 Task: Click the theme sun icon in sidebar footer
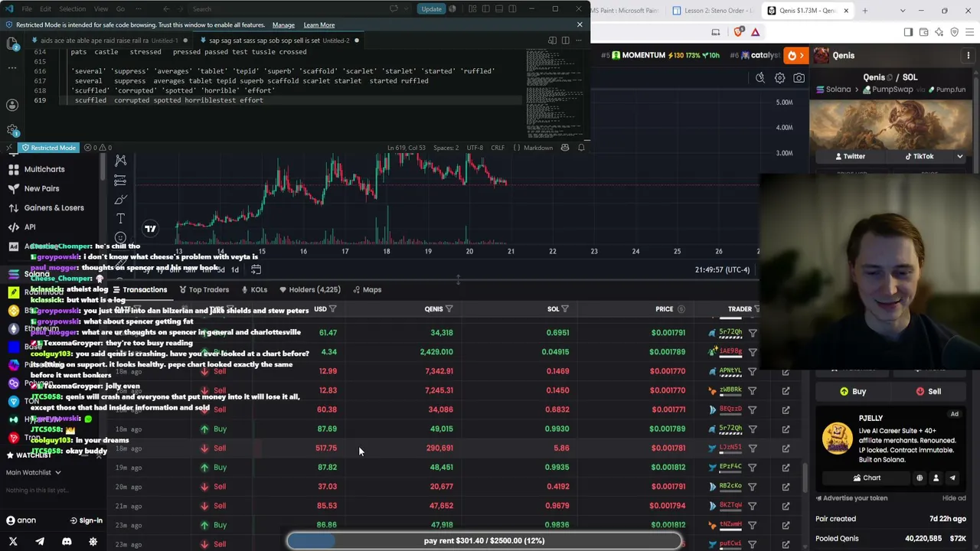coord(93,541)
